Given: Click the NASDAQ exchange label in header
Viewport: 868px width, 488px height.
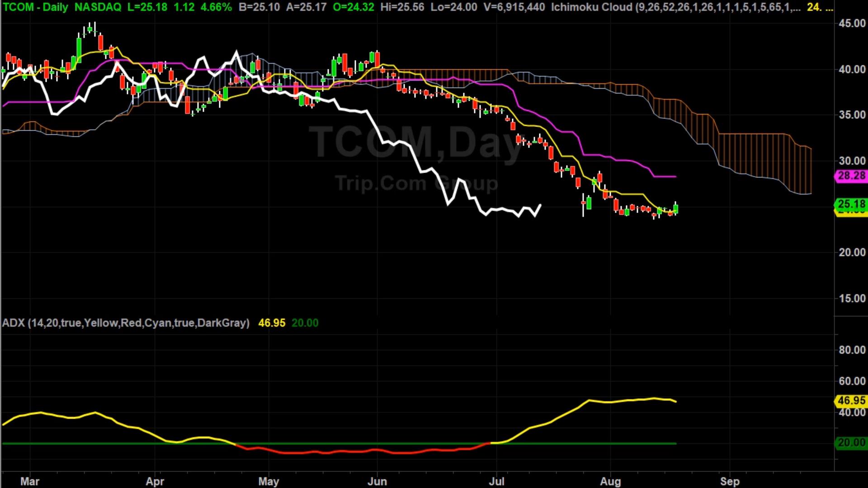Looking at the screenshot, I should tap(98, 7).
